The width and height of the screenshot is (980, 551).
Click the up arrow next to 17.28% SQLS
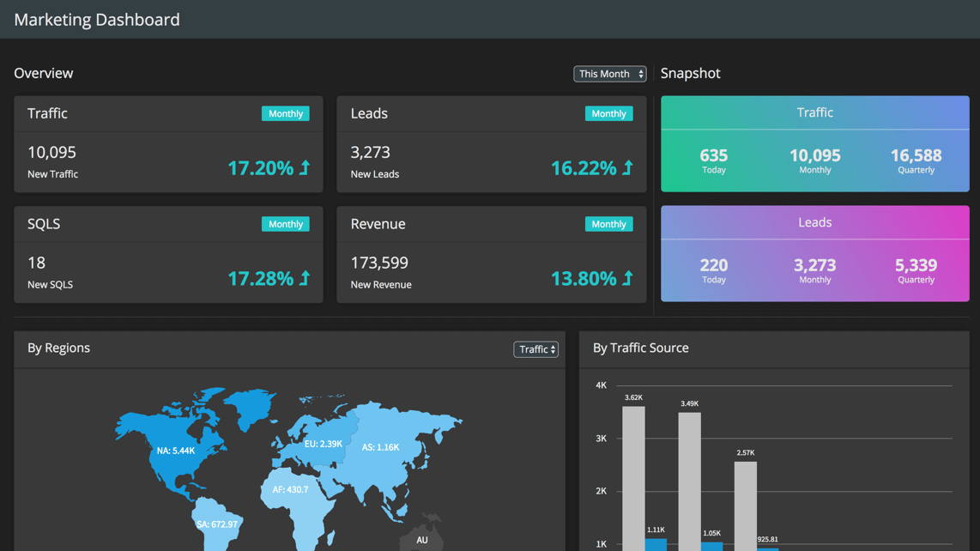[x=305, y=278]
